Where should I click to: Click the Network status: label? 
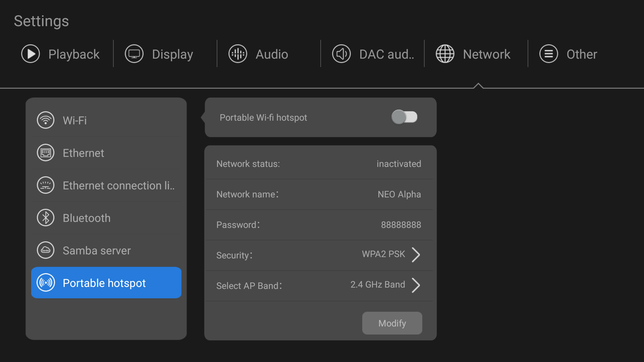pos(248,164)
